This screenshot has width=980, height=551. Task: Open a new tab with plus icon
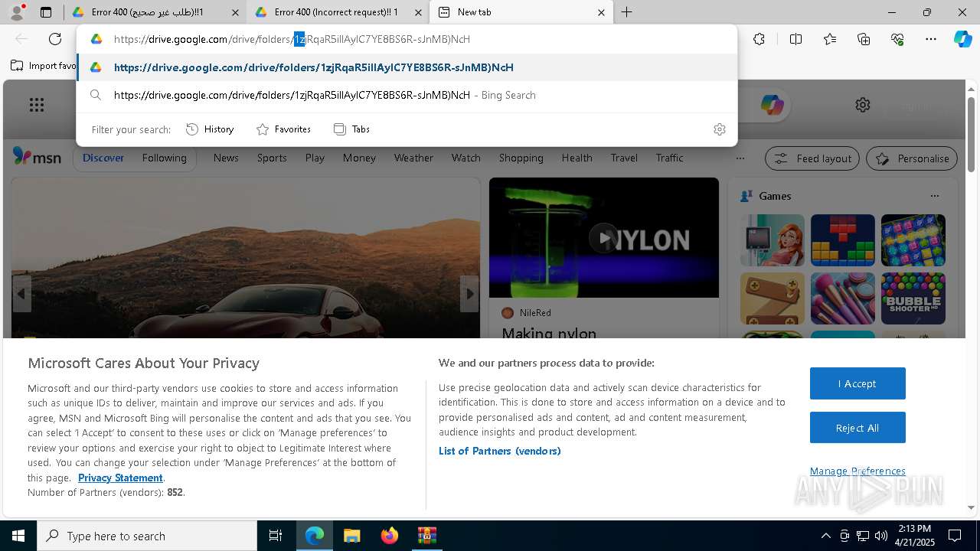pyautogui.click(x=626, y=12)
